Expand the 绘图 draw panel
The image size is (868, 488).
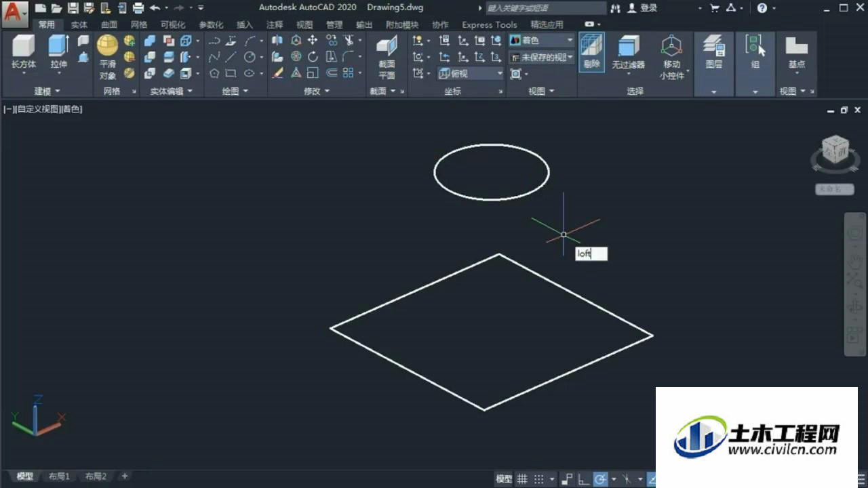(235, 91)
